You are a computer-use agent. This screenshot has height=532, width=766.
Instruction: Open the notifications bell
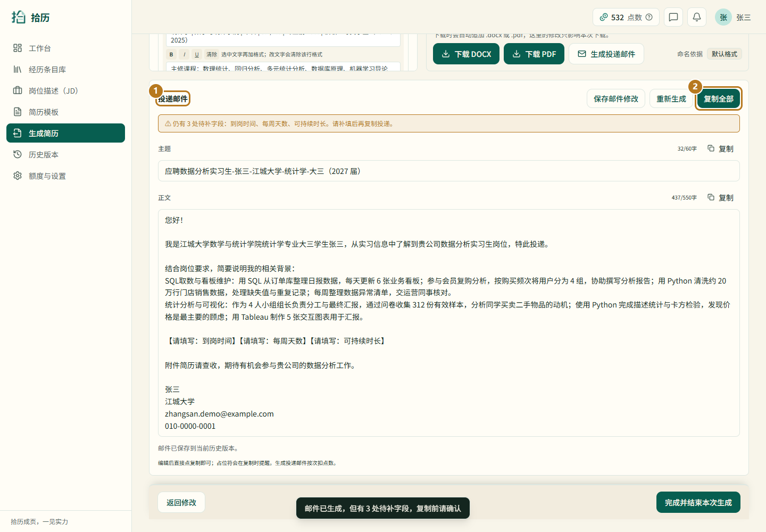(x=697, y=17)
